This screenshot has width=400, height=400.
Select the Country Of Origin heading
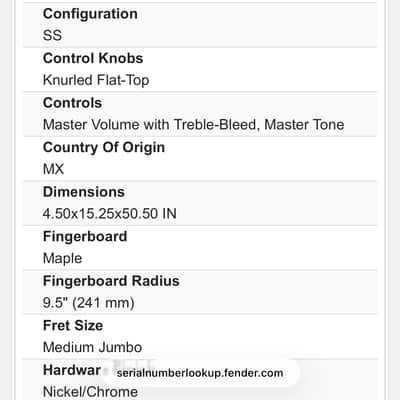click(104, 147)
